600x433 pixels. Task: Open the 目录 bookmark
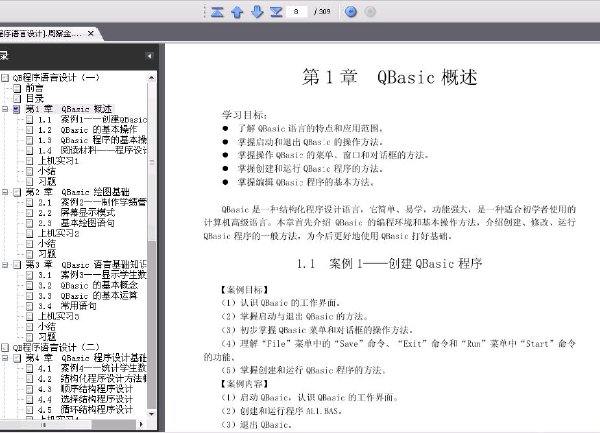point(34,98)
